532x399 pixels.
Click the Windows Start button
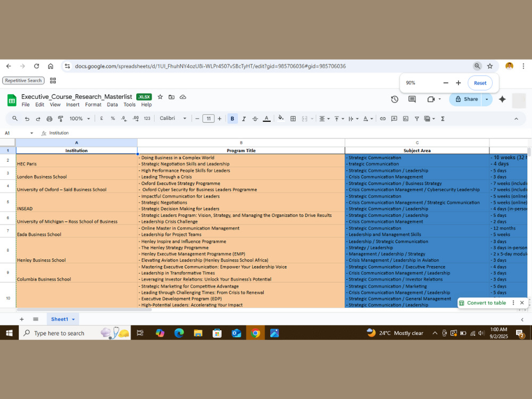[9, 333]
